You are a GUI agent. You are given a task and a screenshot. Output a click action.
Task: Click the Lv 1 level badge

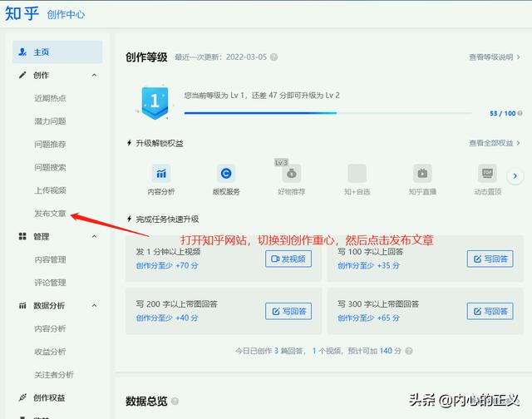[x=155, y=103]
